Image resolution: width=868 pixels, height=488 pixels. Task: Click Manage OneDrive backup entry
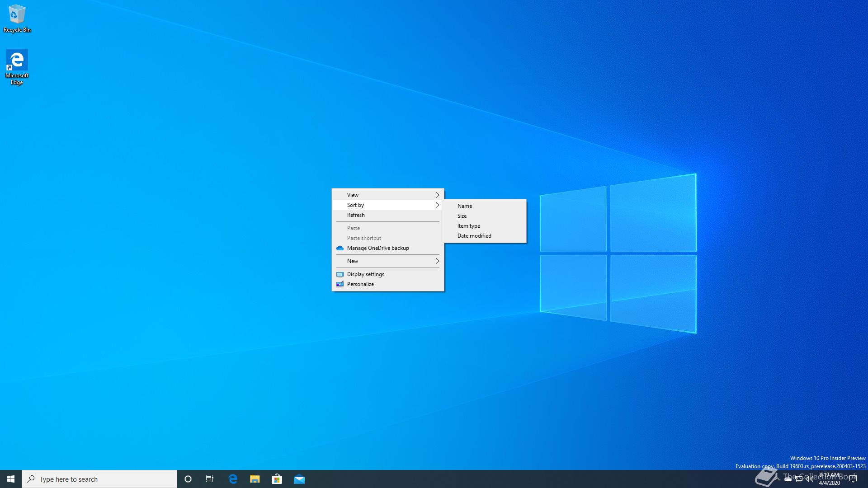378,248
